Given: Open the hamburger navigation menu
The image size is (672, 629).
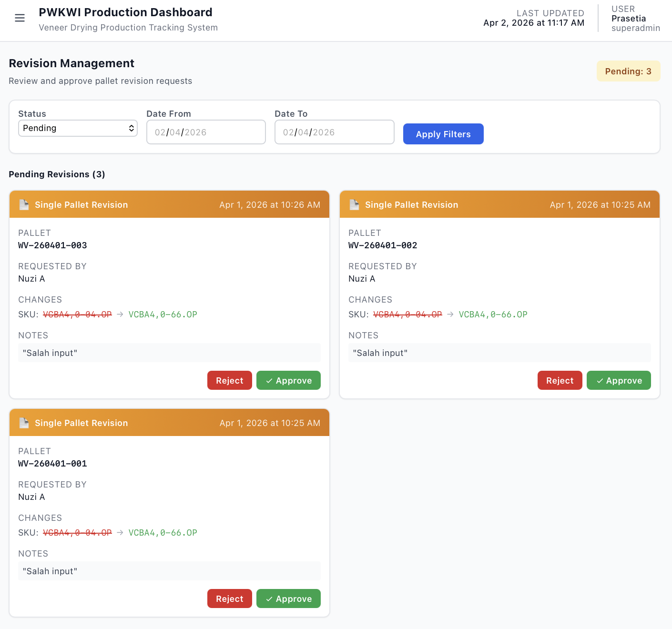Looking at the screenshot, I should (20, 18).
